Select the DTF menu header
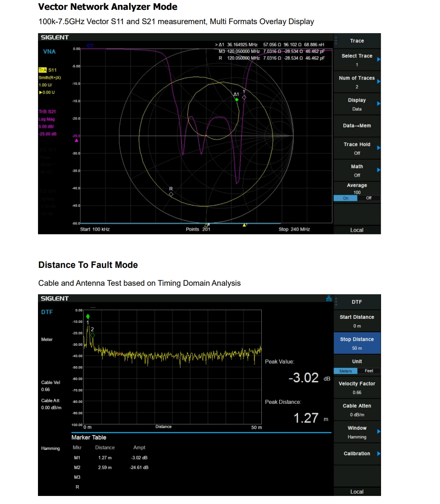This screenshot has height=504, width=440. [357, 302]
